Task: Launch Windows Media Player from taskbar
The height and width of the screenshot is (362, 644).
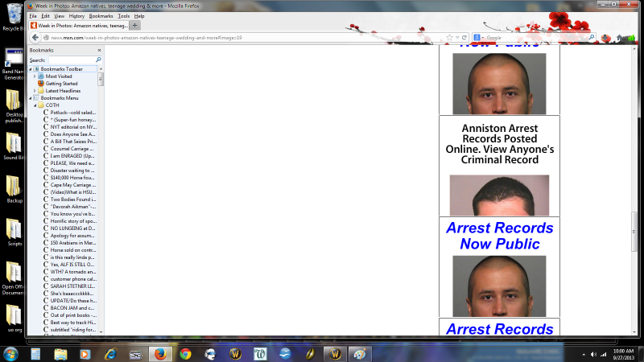Action: coord(85,354)
